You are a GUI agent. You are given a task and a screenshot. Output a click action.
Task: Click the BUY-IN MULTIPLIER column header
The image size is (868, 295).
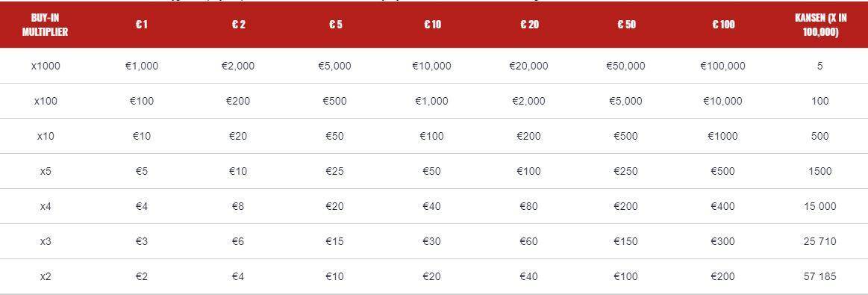45,25
